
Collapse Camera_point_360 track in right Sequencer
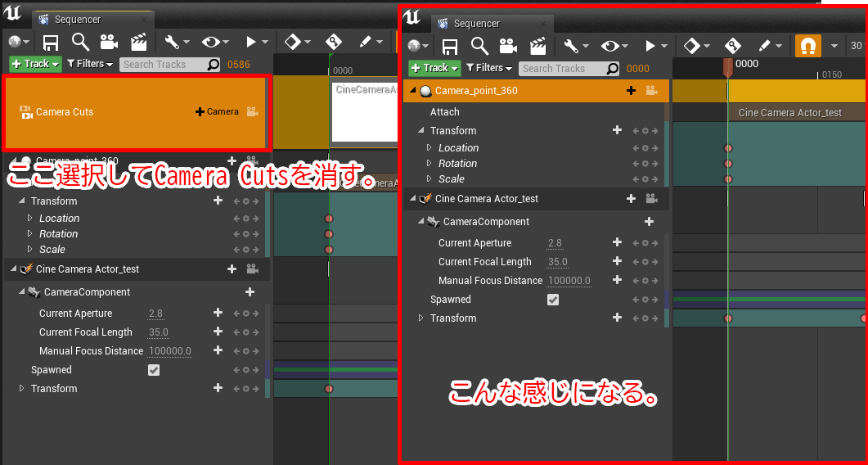tap(413, 90)
